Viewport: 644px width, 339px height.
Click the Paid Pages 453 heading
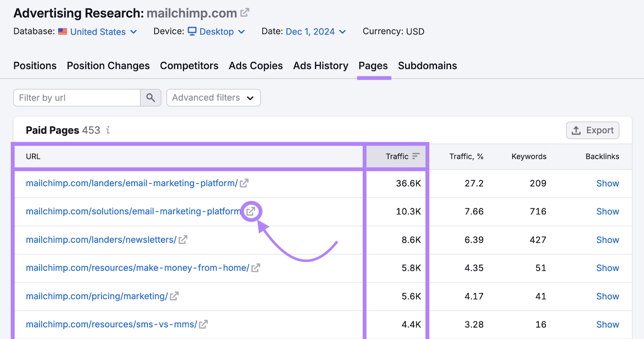[x=63, y=130]
